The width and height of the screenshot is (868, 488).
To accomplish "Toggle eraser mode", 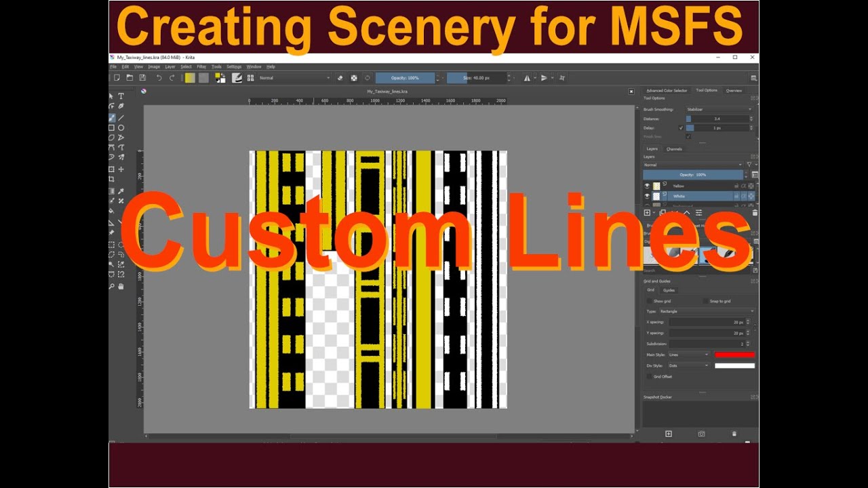I will (x=340, y=78).
